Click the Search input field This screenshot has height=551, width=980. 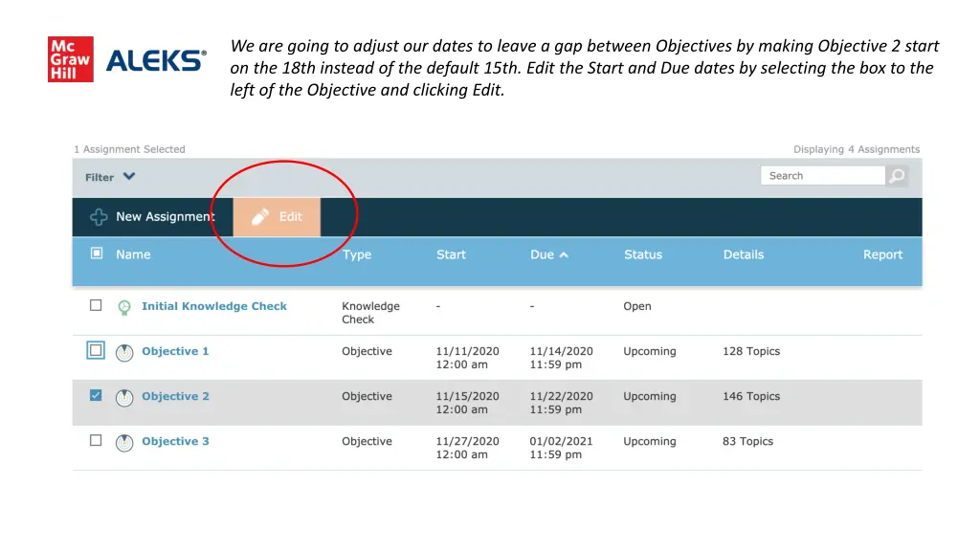(x=822, y=176)
